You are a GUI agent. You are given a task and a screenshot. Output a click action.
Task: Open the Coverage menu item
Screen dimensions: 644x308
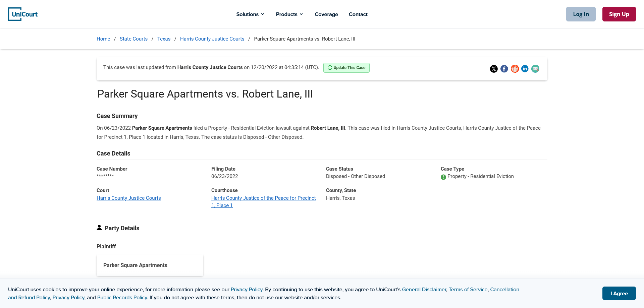(x=326, y=14)
